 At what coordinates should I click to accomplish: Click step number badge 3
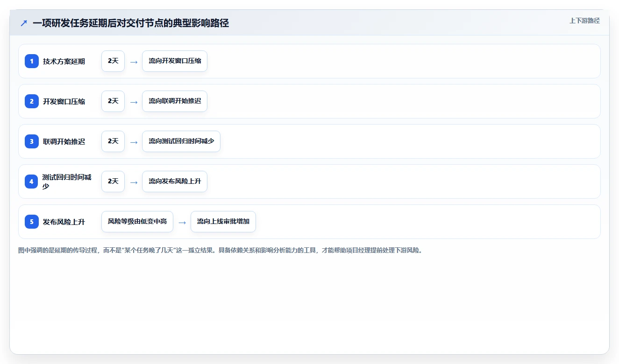coord(32,141)
